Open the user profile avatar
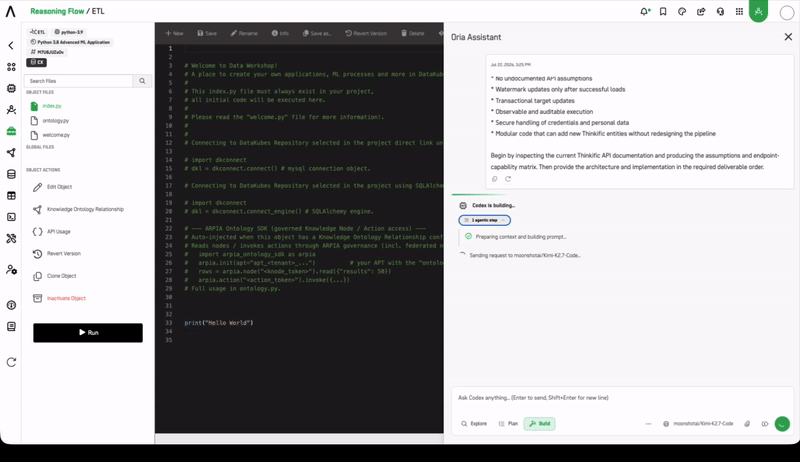This screenshot has height=462, width=800. pos(787,12)
